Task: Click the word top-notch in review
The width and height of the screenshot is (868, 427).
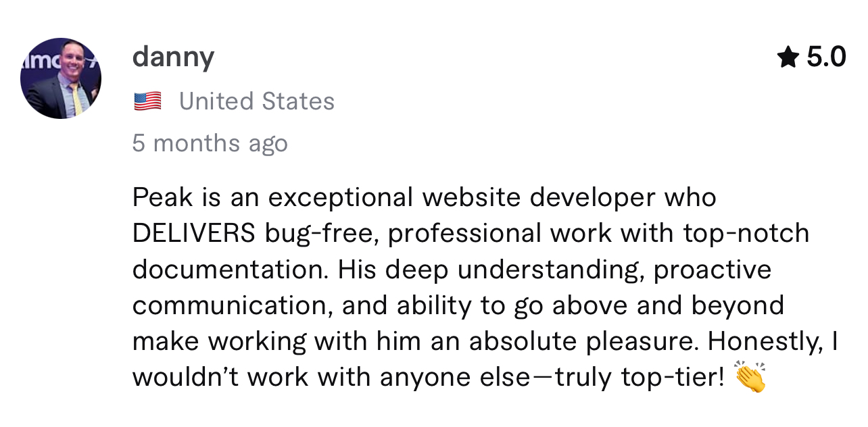Action: click(x=746, y=234)
